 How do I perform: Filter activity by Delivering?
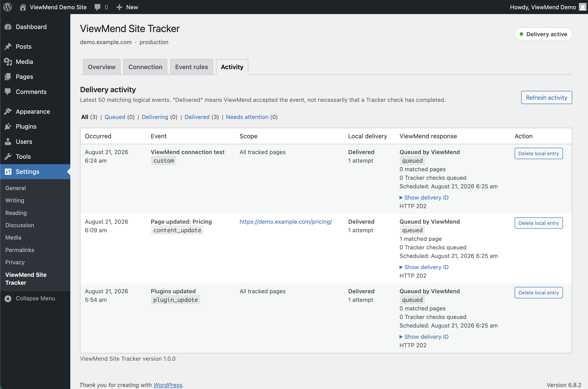click(x=155, y=117)
